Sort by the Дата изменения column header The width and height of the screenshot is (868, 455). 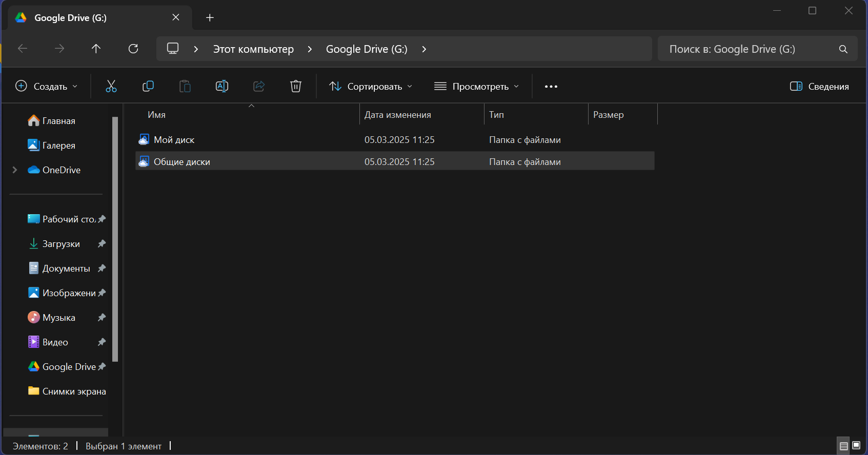(397, 115)
